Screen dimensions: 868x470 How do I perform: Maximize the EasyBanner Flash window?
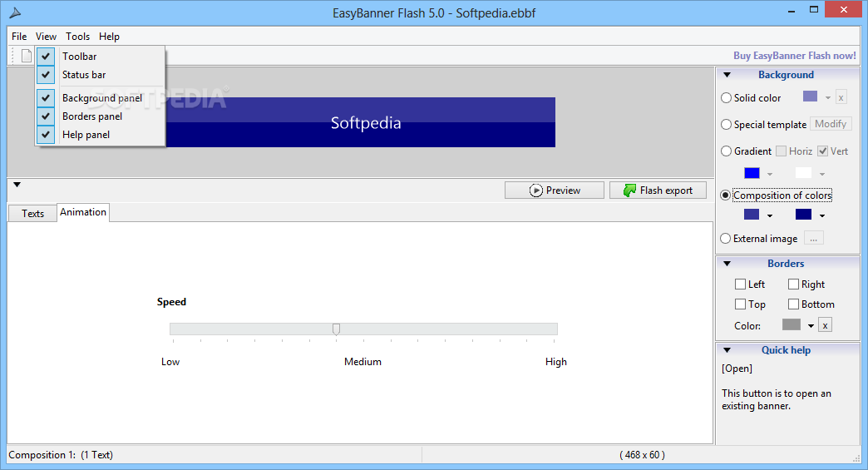(x=814, y=9)
